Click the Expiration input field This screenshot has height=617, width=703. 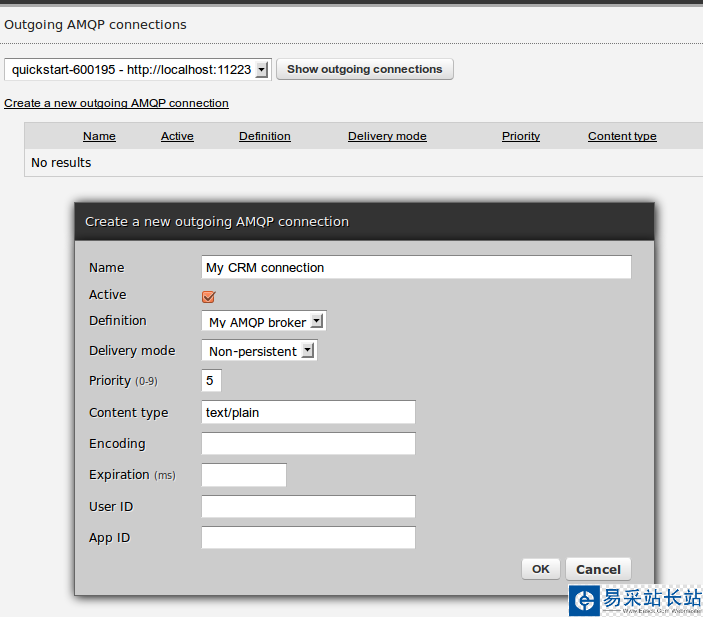[244, 475]
